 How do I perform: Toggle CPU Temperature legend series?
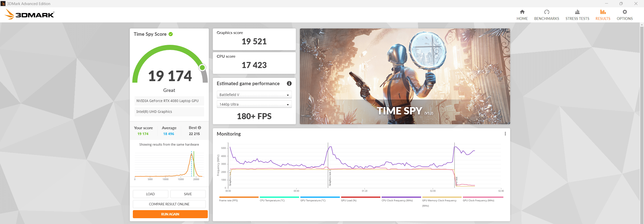272,201
